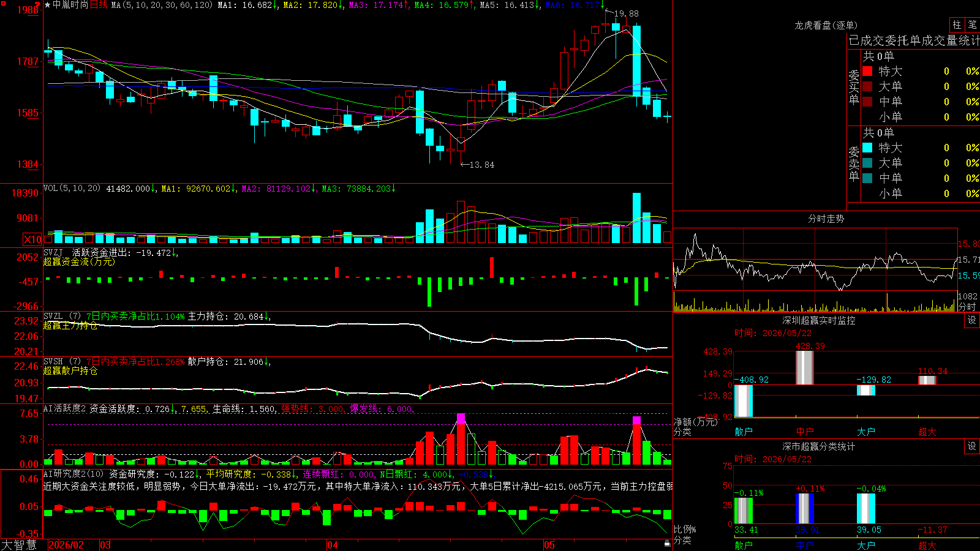The width and height of the screenshot is (980, 551).
Task: Select the SVSH (7) indicator label
Action: pyautogui.click(x=62, y=362)
